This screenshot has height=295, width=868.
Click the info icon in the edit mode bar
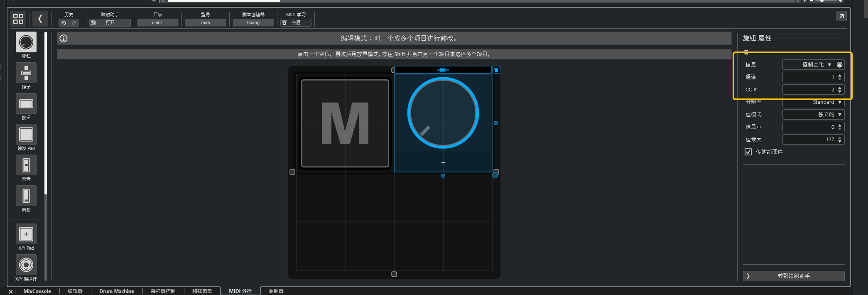(64, 38)
